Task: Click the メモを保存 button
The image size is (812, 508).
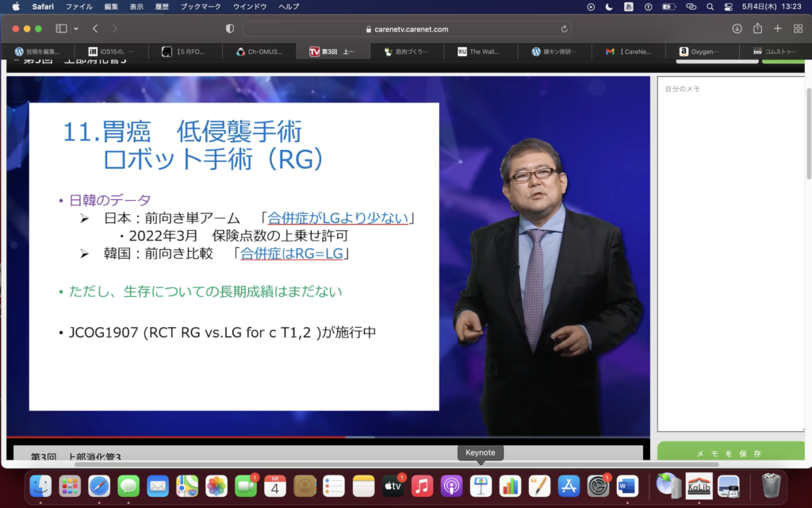Action: 730,453
